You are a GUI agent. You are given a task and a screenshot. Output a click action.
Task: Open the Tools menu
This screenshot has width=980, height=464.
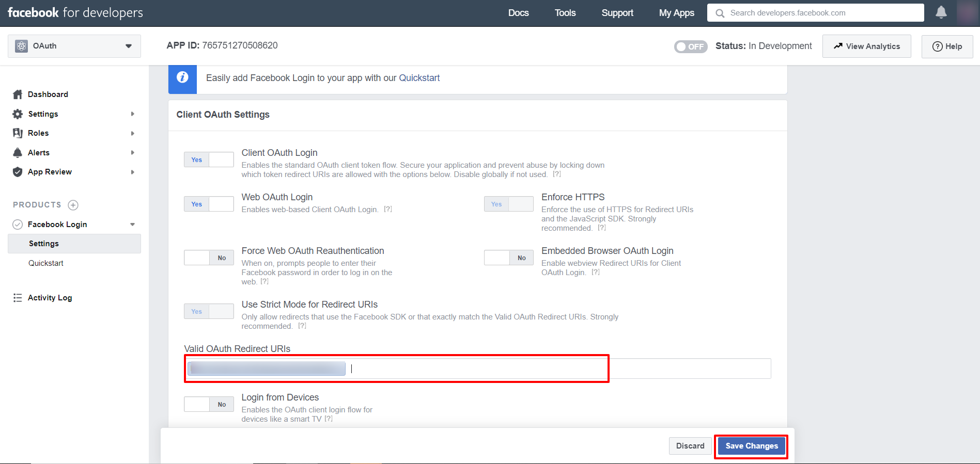click(565, 13)
